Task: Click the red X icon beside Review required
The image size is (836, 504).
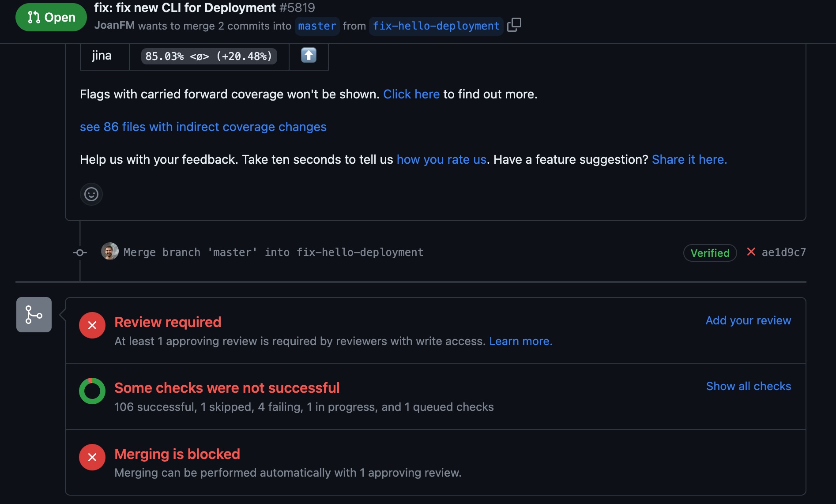Action: pyautogui.click(x=92, y=325)
